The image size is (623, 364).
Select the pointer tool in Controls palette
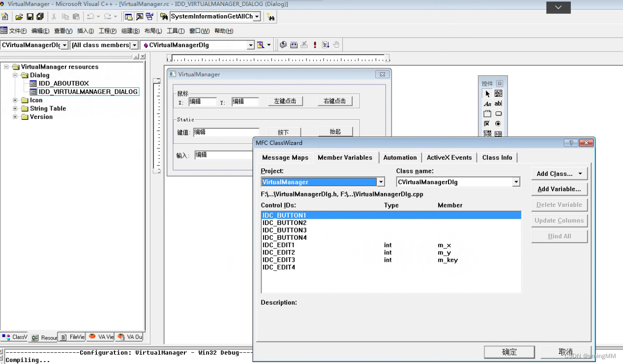pos(487,93)
